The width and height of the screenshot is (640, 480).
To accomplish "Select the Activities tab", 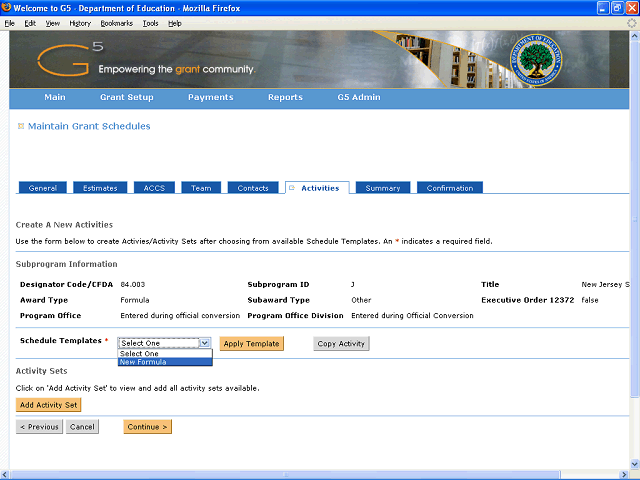I will click(x=317, y=188).
